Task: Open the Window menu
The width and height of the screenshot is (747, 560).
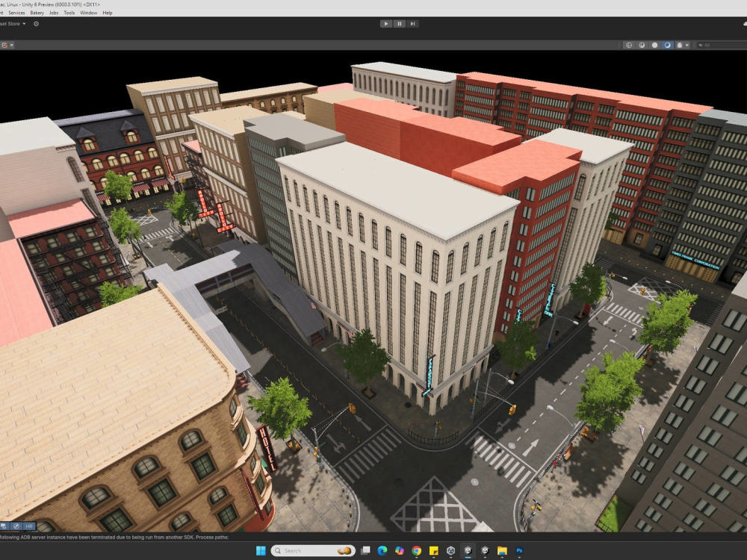Action: click(89, 13)
